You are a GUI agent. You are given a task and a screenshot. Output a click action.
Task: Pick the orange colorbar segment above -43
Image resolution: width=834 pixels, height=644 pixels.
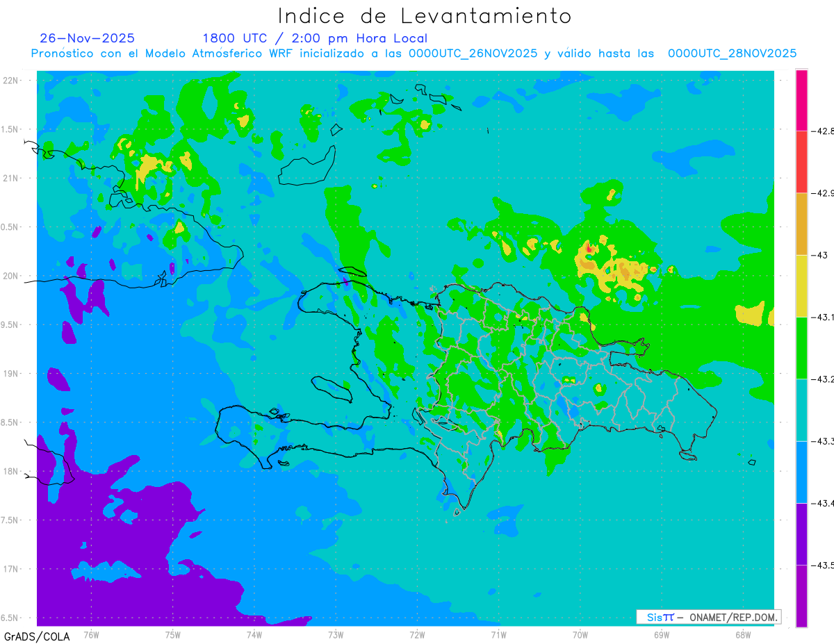pos(801,224)
